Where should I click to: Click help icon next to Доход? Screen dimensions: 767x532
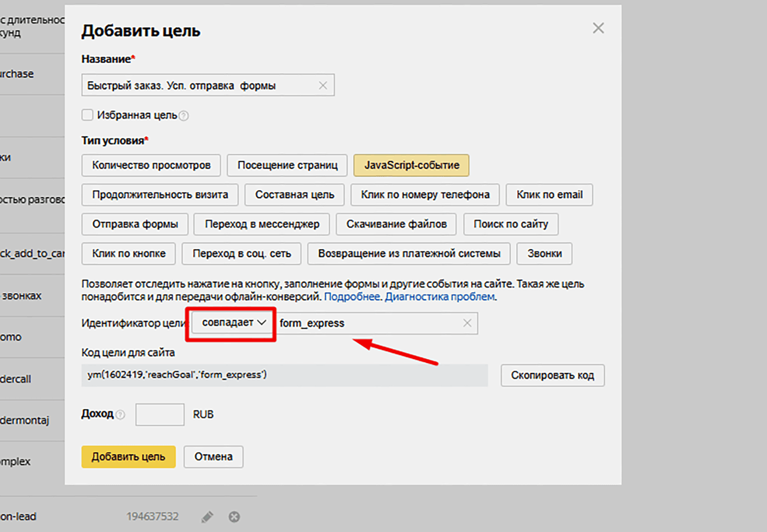tap(120, 415)
